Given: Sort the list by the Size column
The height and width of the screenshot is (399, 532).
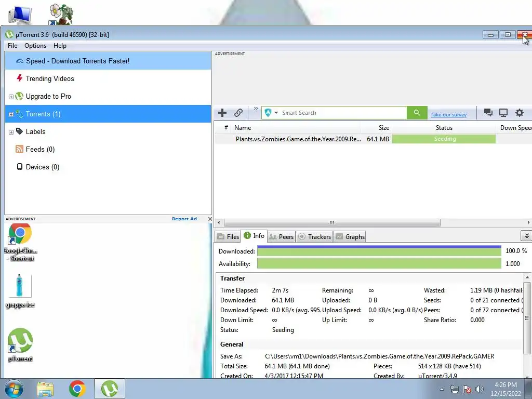Looking at the screenshot, I should tap(377, 128).
